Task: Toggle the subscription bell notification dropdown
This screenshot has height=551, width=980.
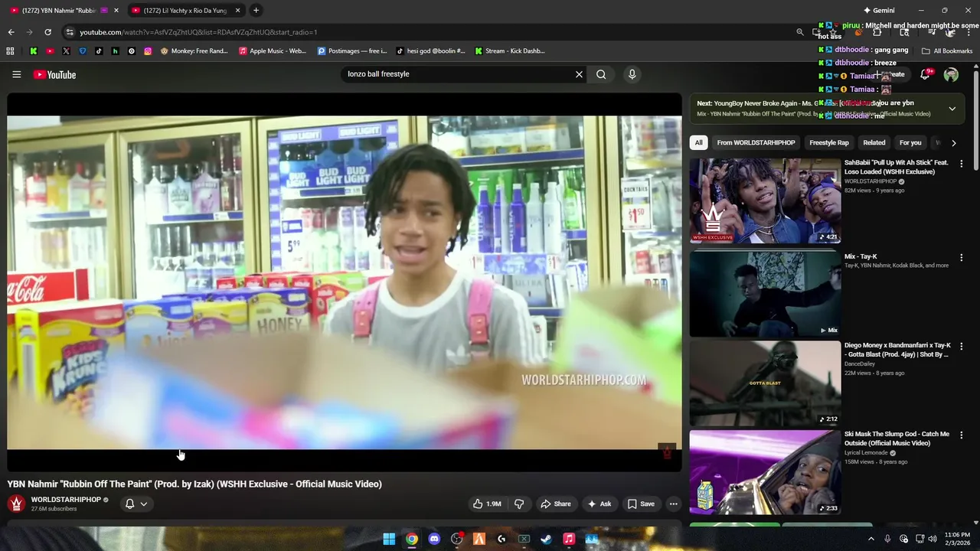Action: [136, 504]
